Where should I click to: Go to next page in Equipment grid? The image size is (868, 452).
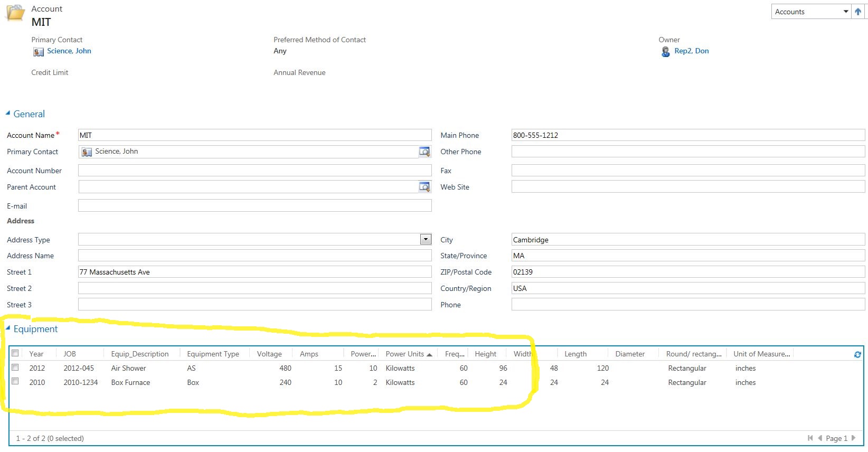click(853, 438)
